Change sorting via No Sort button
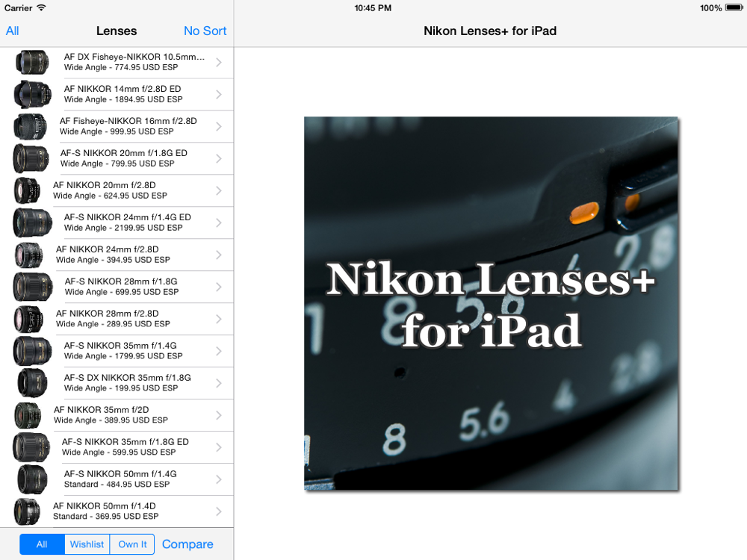The image size is (747, 560). coord(205,31)
